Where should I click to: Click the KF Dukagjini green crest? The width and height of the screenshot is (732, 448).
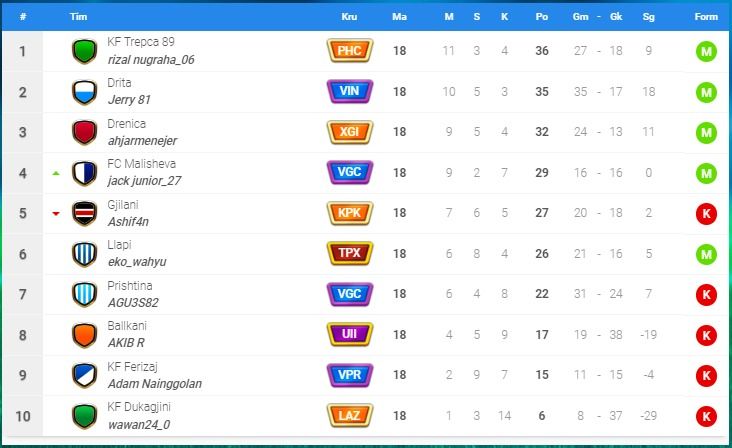[84, 416]
